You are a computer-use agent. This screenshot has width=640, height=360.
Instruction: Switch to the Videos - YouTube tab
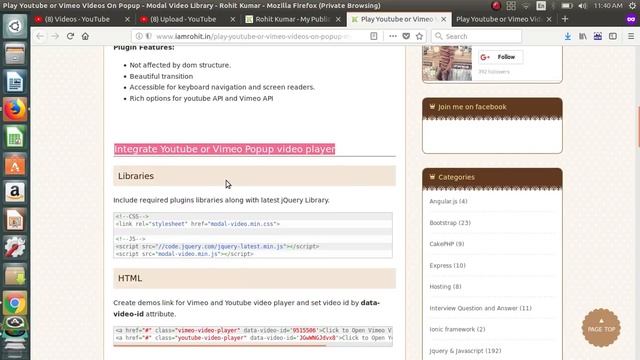coord(77,19)
